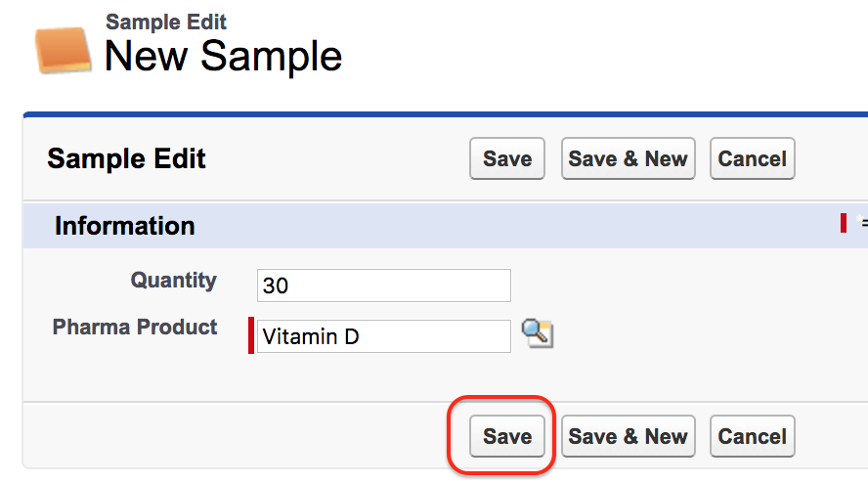Click the small Sample Edit text above the title

click(x=165, y=22)
